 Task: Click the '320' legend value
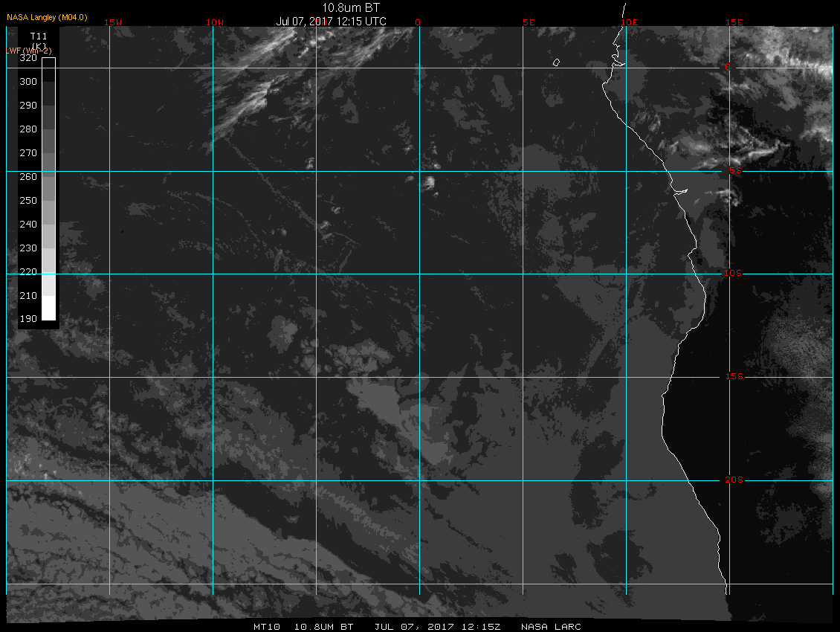[x=28, y=58]
